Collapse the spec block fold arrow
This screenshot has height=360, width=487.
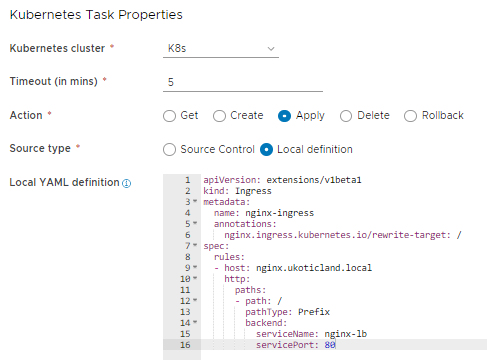195,245
